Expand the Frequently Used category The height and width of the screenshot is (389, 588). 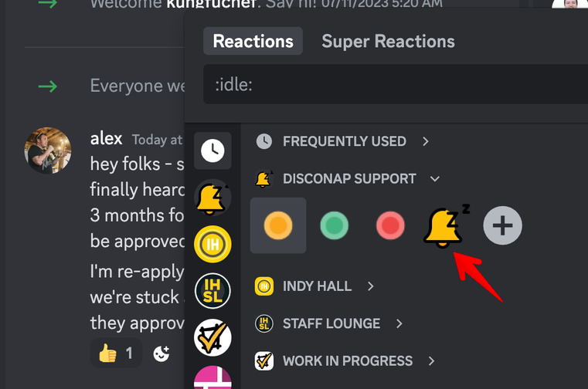point(343,141)
